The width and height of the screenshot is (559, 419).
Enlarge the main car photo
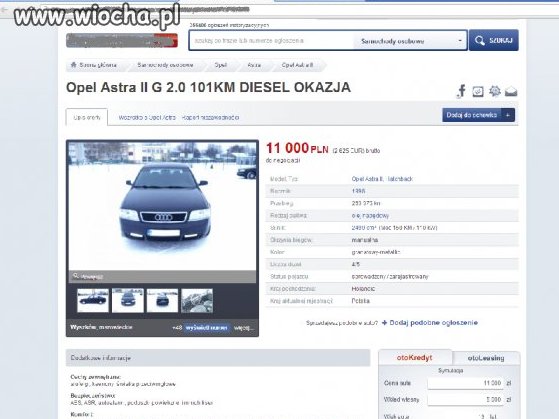coord(162,206)
